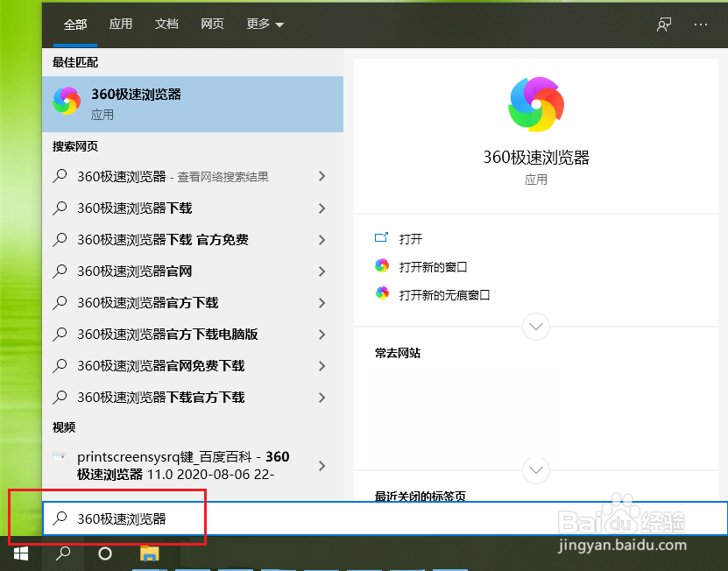This screenshot has width=728, height=571.
Task: Select the 360极速浏览器 best match icon
Action: [x=67, y=100]
